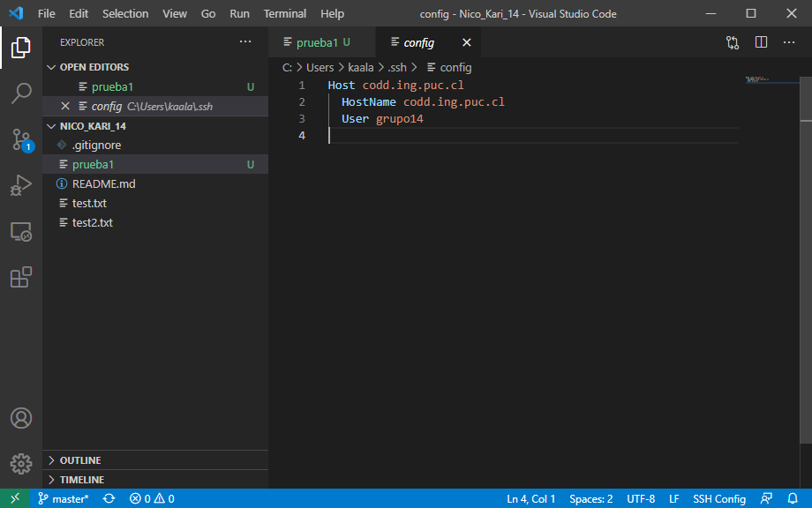Image resolution: width=812 pixels, height=508 pixels.
Task: Click the synchronize changes icon in status bar
Action: tap(109, 498)
